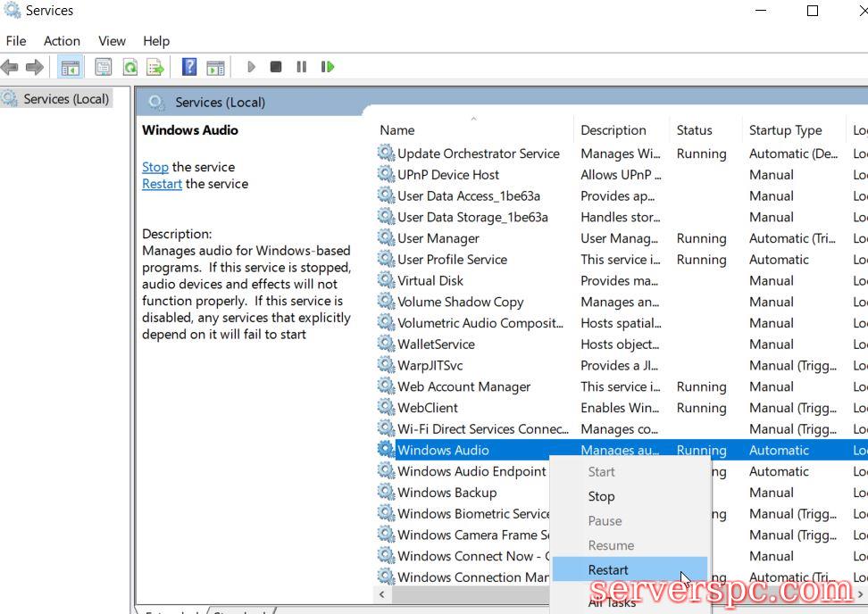The width and height of the screenshot is (868, 614).
Task: Sort services by Name column header
Action: [x=397, y=130]
